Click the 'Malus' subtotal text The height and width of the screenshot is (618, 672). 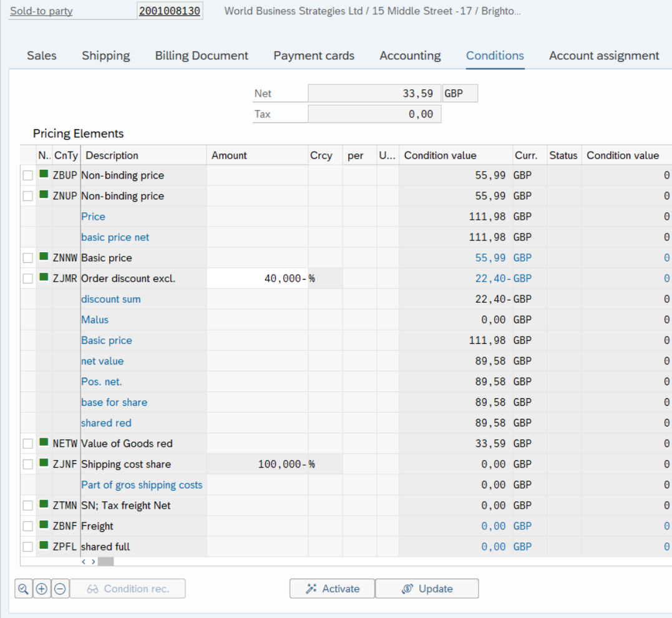click(95, 320)
